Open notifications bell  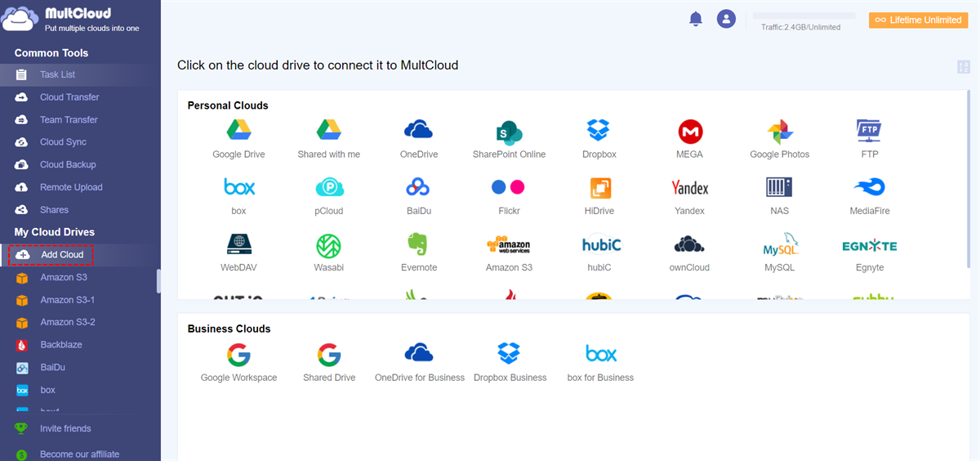[696, 19]
